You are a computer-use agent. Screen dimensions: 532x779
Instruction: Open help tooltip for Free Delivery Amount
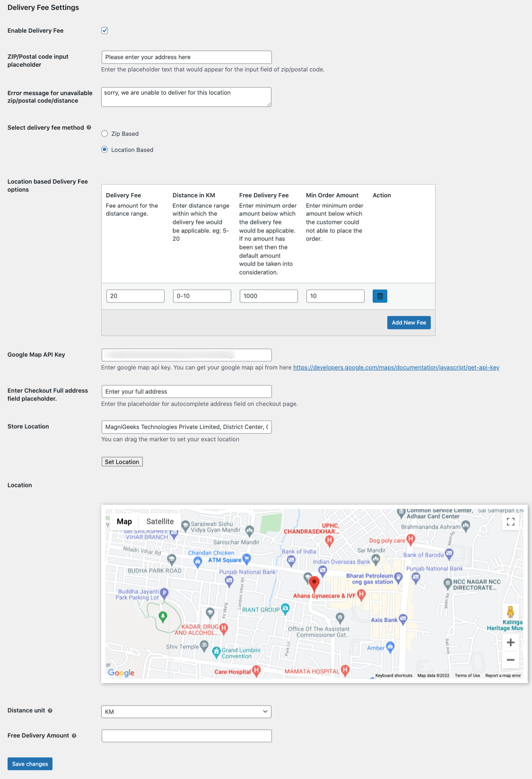[x=74, y=735]
